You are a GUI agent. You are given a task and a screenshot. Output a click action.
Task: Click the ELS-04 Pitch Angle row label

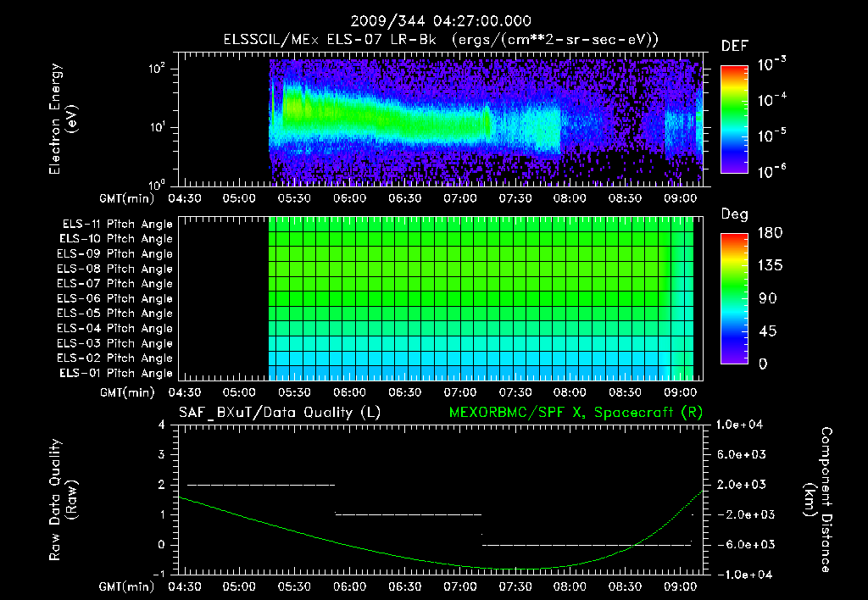point(115,329)
